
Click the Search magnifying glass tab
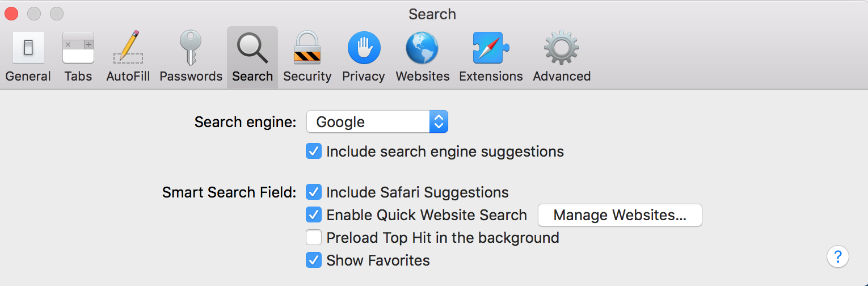(252, 48)
